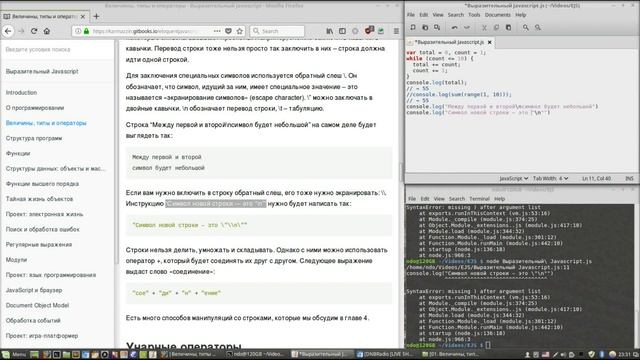This screenshot has height=360, width=640.
Task: Toggle INS insert mode indicator
Action: pyautogui.click(x=629, y=178)
